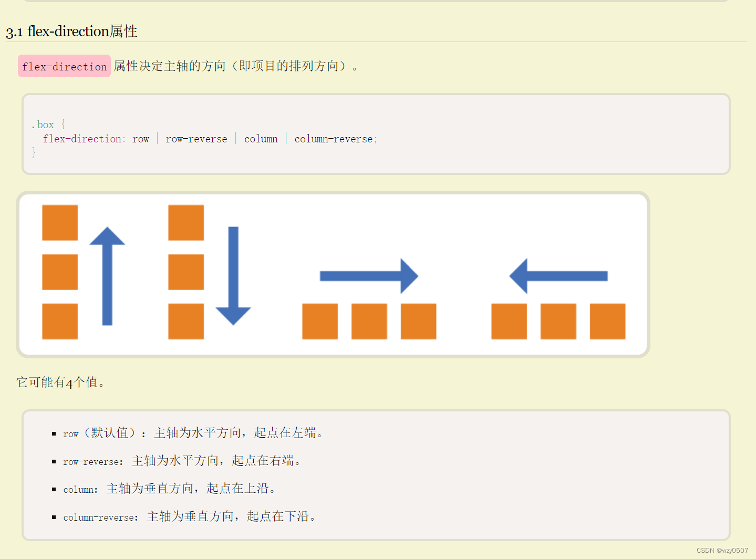
Task: Click the row-reverse value in the code snippet
Action: 196,139
